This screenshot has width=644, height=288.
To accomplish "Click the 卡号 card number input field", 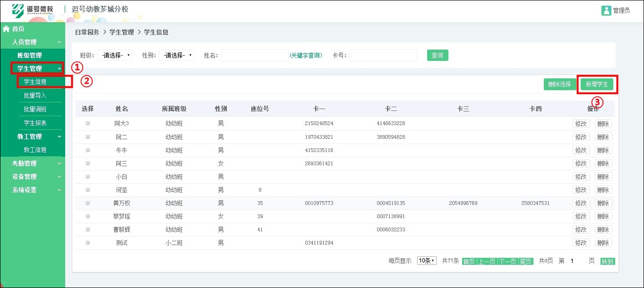I will click(383, 55).
